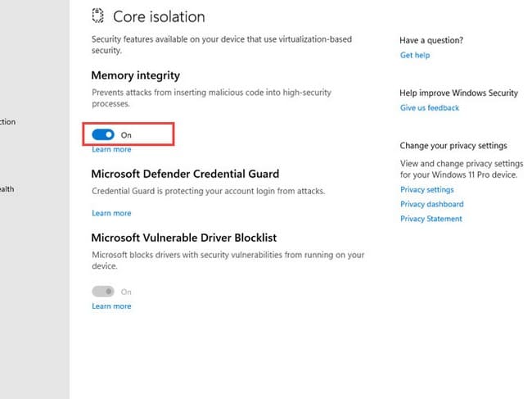
Task: Click the "Have a question?" heading
Action: [431, 40]
